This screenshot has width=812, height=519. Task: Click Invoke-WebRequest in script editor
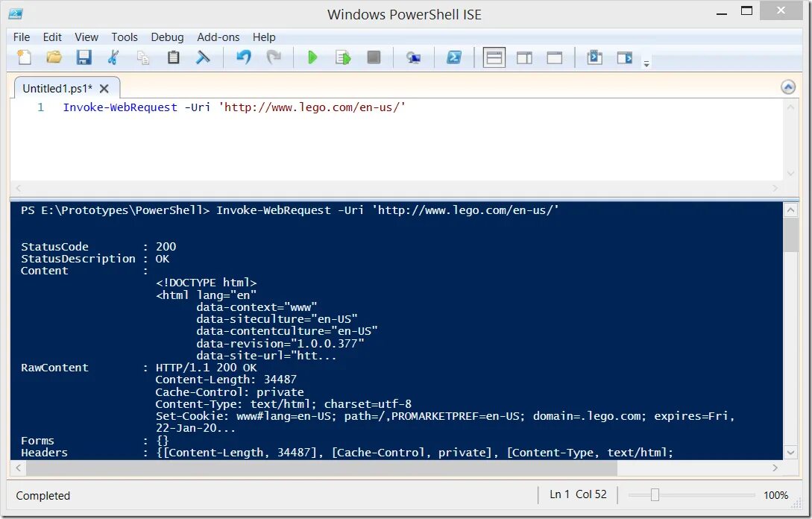click(120, 107)
